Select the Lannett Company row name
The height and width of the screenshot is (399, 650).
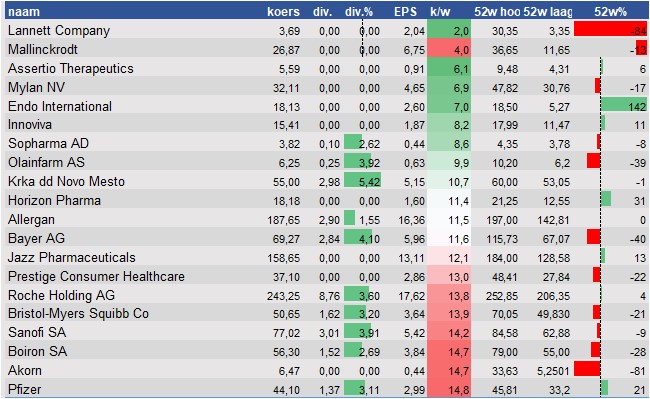pos(59,31)
